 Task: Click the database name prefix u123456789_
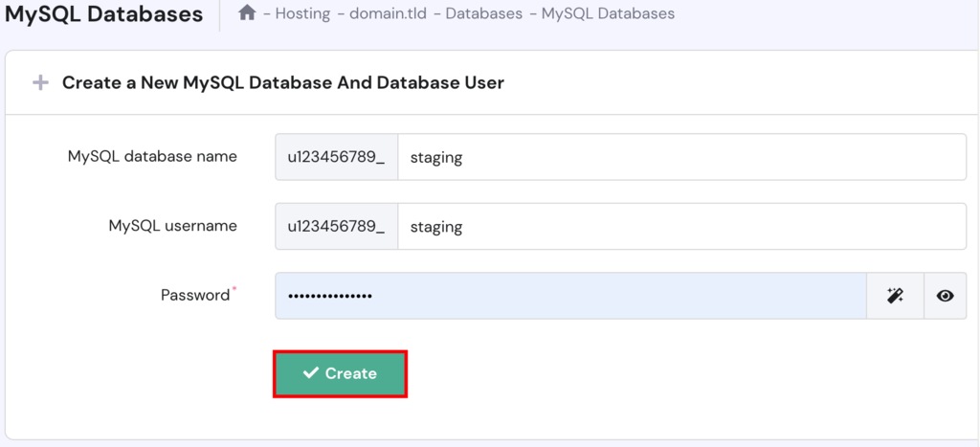pyautogui.click(x=336, y=157)
